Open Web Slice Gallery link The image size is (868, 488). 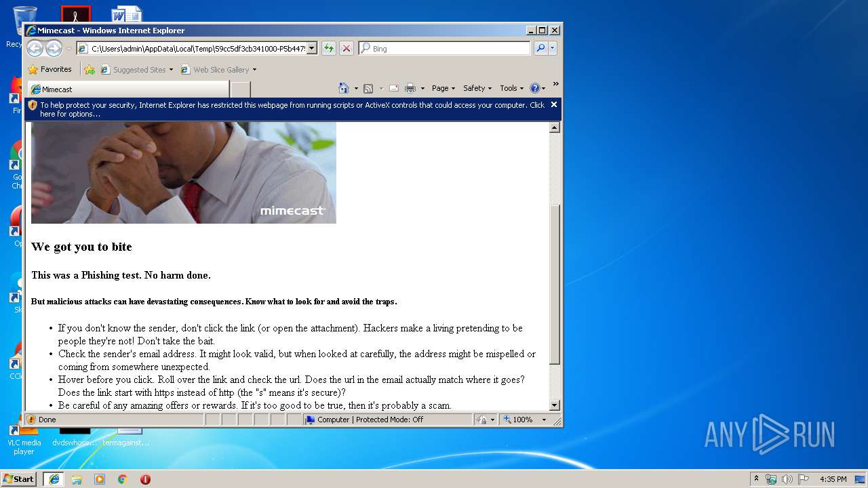coord(215,69)
